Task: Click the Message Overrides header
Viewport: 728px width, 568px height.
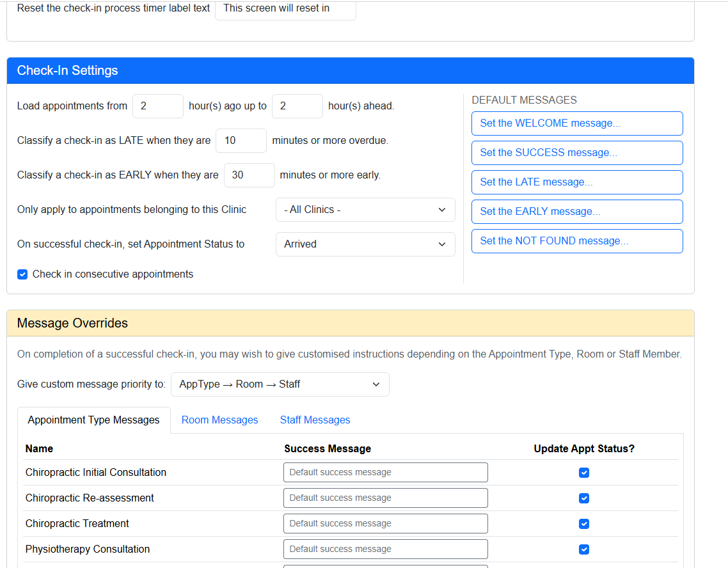Action: pos(351,323)
